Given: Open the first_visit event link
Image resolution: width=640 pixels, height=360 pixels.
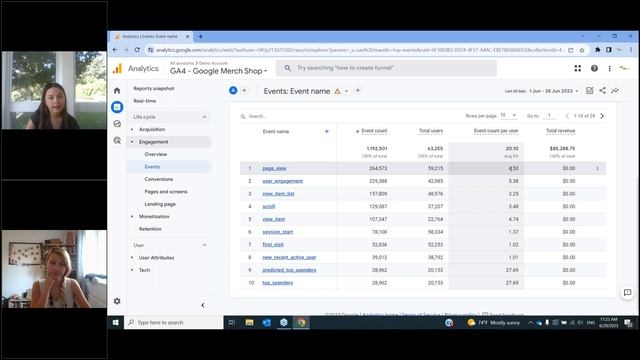Looking at the screenshot, I should [273, 244].
